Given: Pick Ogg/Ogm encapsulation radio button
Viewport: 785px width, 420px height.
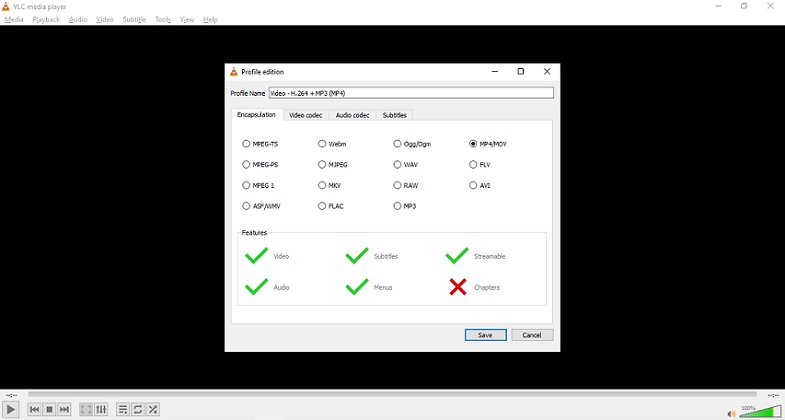Looking at the screenshot, I should pos(397,144).
